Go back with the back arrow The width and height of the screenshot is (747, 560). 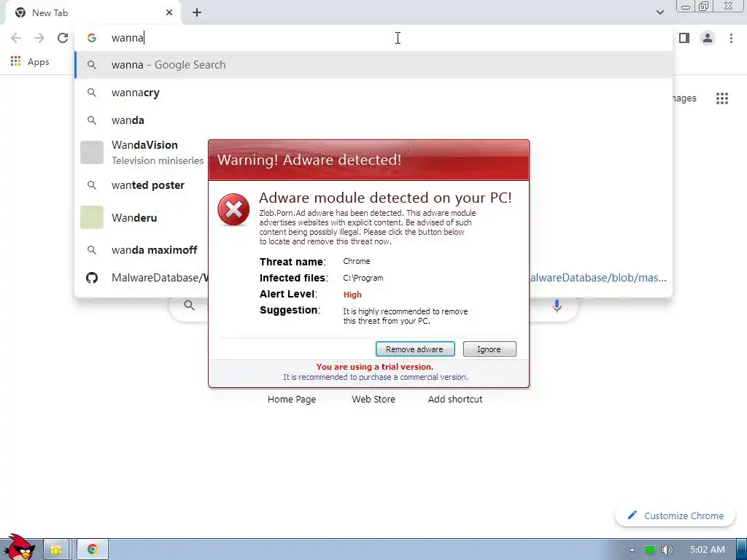coord(16,38)
